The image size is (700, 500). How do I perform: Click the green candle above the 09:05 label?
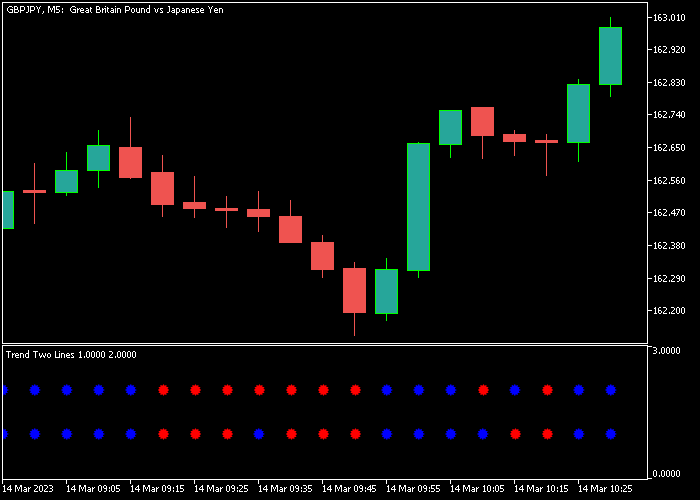tap(67, 181)
